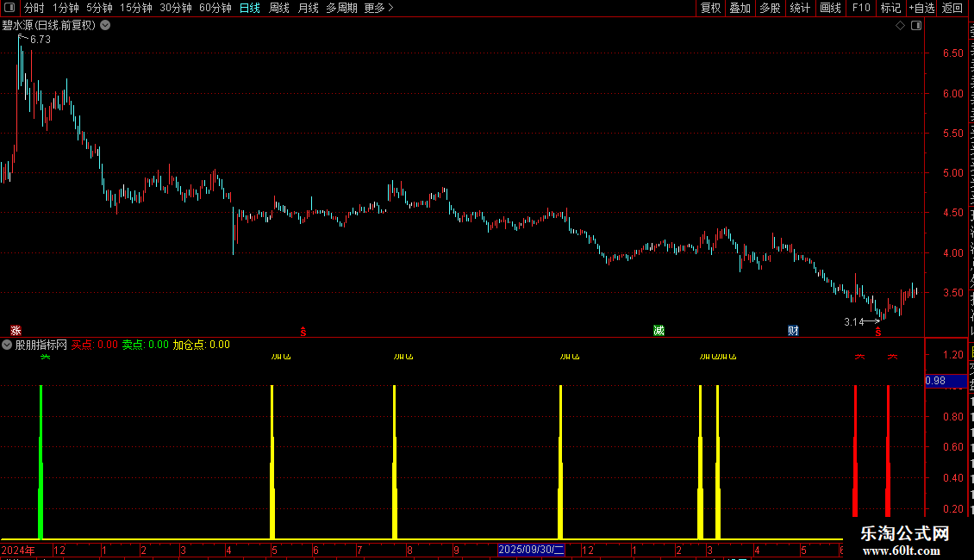Switch to the 周线 weekly chart
974x560 pixels.
pyautogui.click(x=279, y=8)
